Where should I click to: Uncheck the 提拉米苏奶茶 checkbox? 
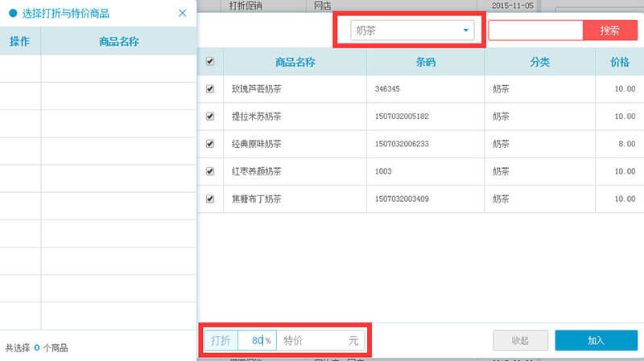tap(210, 117)
